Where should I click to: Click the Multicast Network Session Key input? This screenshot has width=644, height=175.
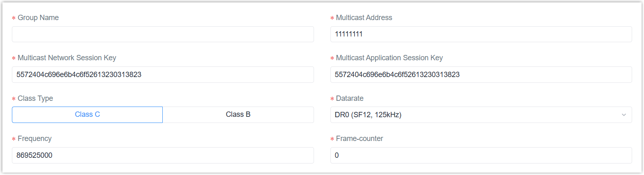pyautogui.click(x=163, y=75)
